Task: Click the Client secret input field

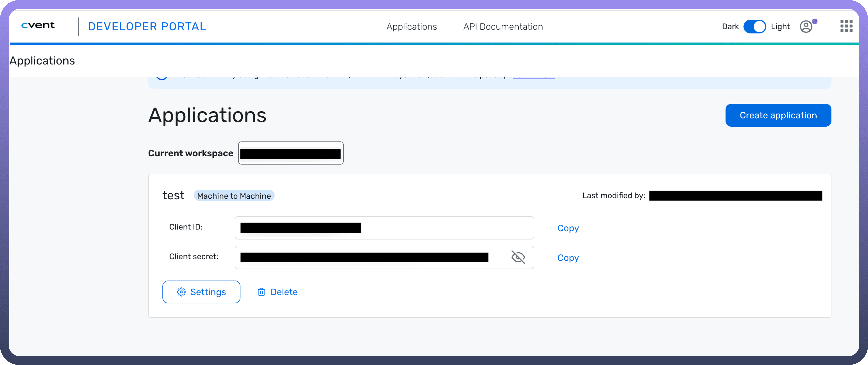Action: pos(371,258)
